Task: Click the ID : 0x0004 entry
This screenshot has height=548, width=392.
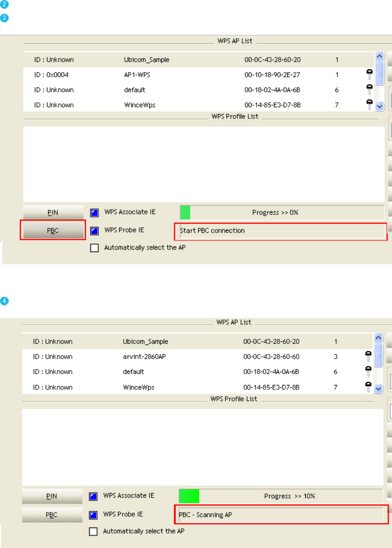Action: point(51,75)
